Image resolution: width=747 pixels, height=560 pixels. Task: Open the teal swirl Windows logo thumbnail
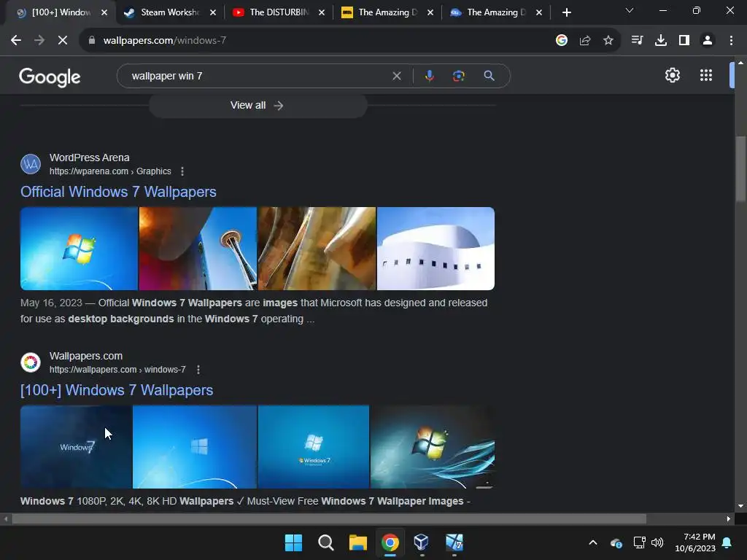pos(433,447)
